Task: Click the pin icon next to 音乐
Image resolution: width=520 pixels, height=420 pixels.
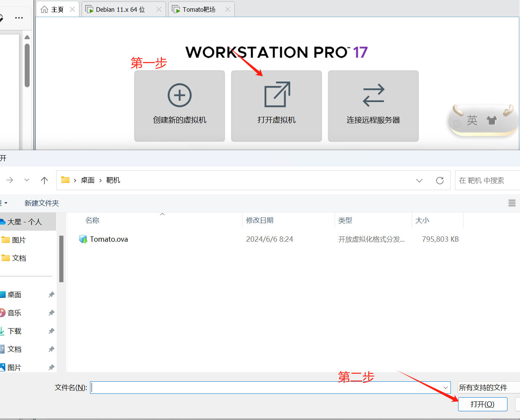Action: (51, 313)
